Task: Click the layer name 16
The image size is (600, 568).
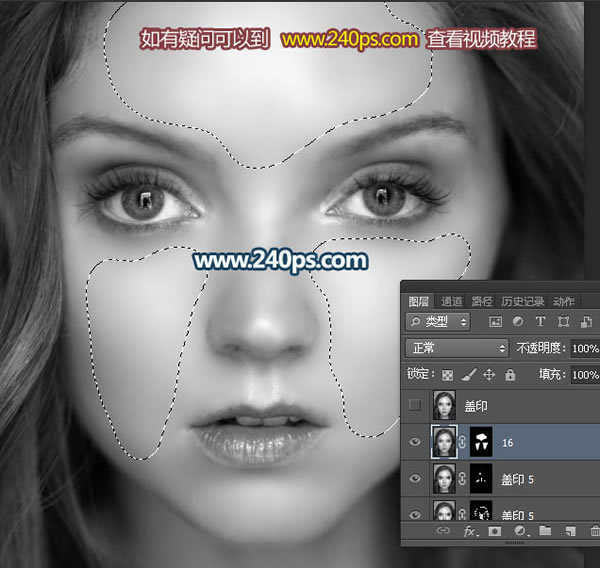Action: point(507,443)
